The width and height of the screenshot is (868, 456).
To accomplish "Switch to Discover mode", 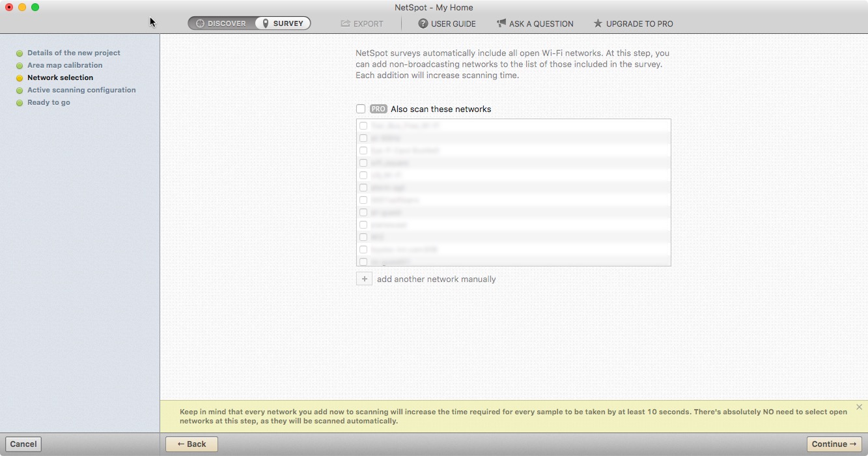I will click(x=221, y=23).
